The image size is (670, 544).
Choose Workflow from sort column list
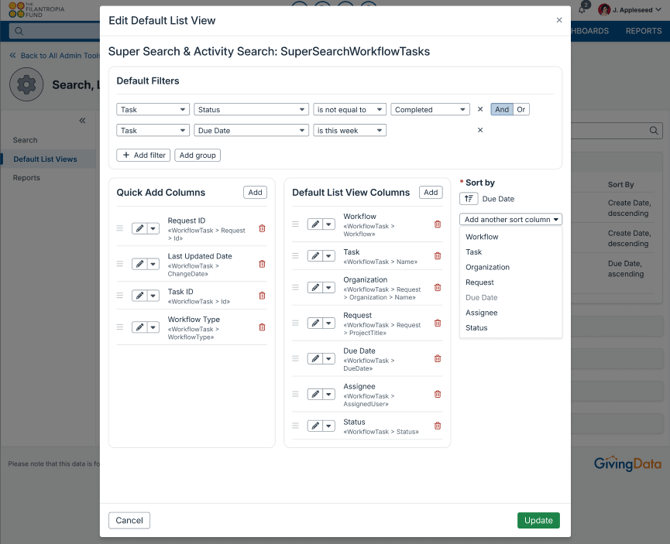tap(482, 237)
